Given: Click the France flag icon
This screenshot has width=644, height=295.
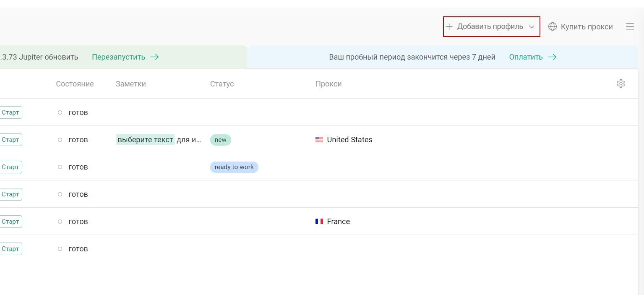Looking at the screenshot, I should (x=319, y=222).
